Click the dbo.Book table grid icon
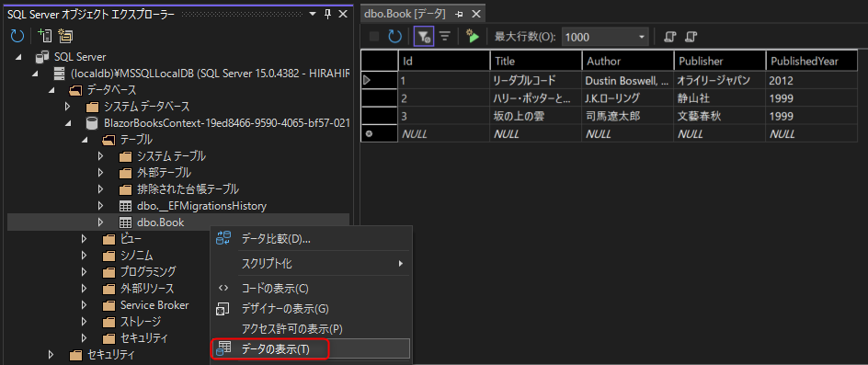The width and height of the screenshot is (868, 365). point(126,222)
